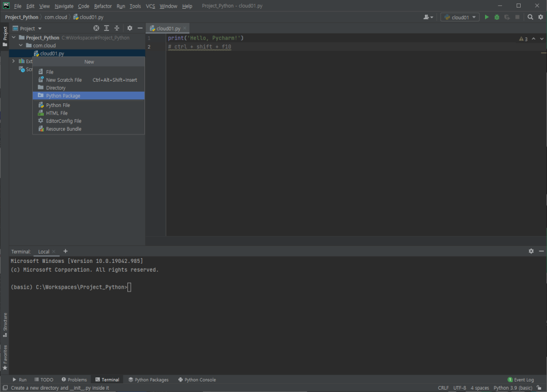The image size is (547, 392).
Task: Open terminal panel settings gear
Action: (531, 251)
